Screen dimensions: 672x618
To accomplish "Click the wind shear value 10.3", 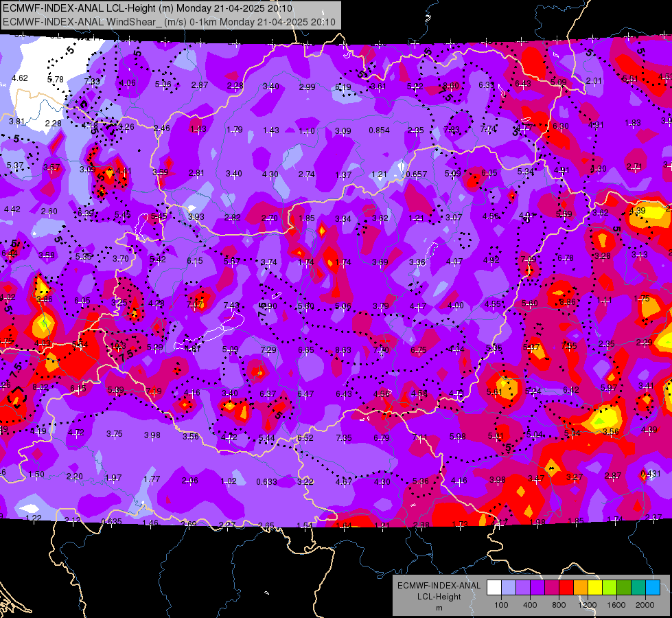I will 118,345.
